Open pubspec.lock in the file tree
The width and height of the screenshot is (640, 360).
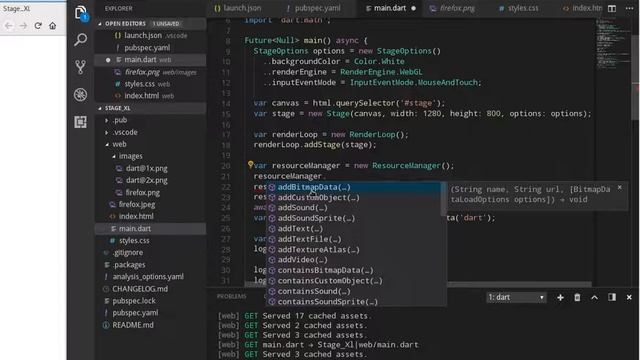coord(133,301)
